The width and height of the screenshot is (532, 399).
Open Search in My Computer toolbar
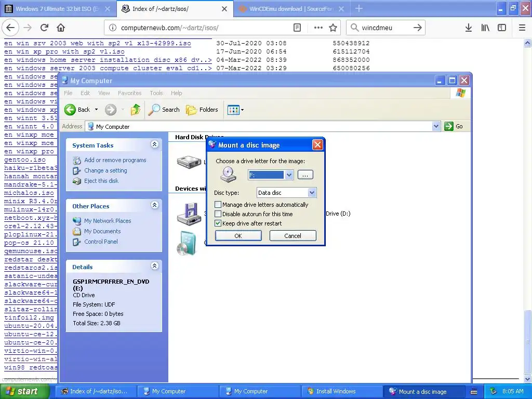[164, 110]
